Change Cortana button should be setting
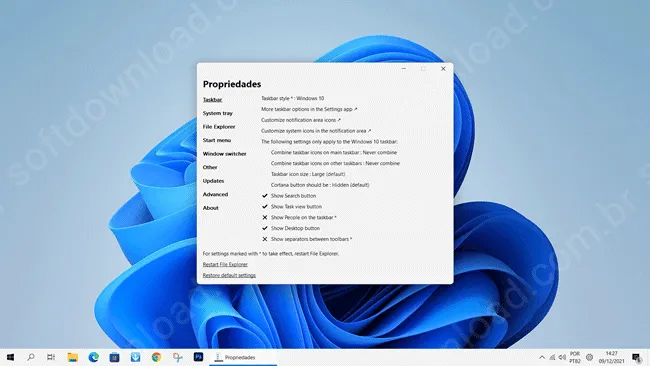 click(320, 185)
